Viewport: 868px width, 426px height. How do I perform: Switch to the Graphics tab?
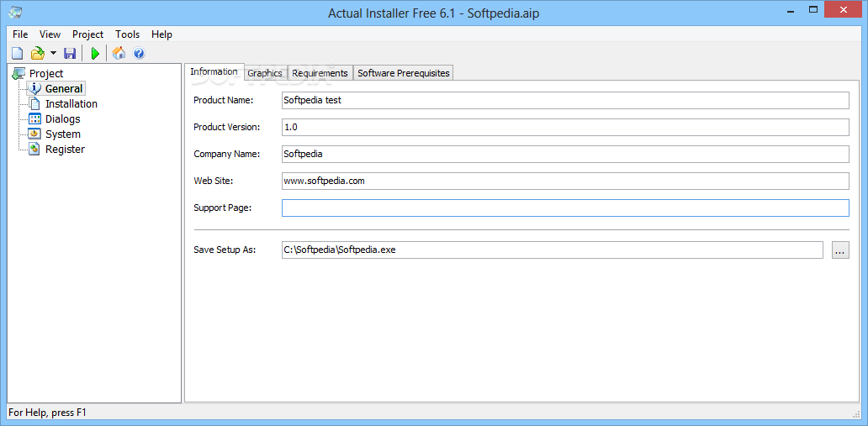(265, 73)
